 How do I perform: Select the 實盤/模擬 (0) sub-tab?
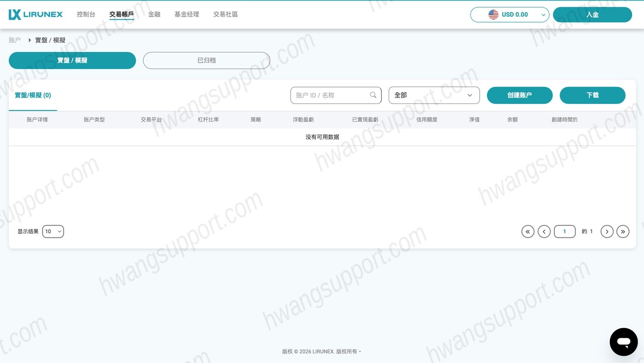click(33, 95)
